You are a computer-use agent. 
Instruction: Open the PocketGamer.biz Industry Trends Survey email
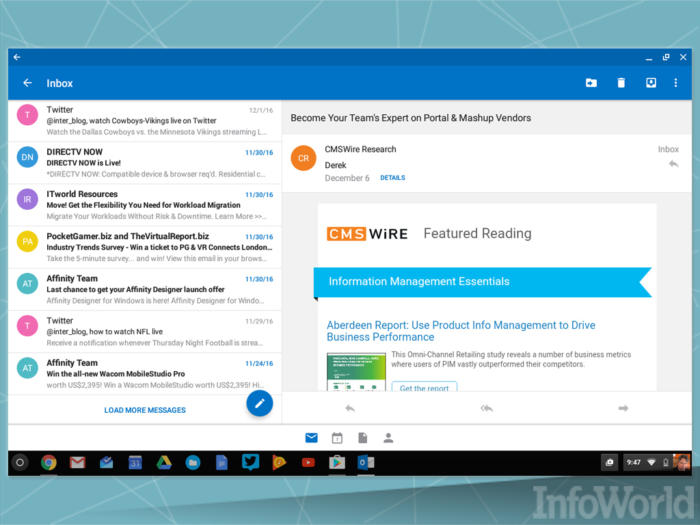click(x=145, y=247)
